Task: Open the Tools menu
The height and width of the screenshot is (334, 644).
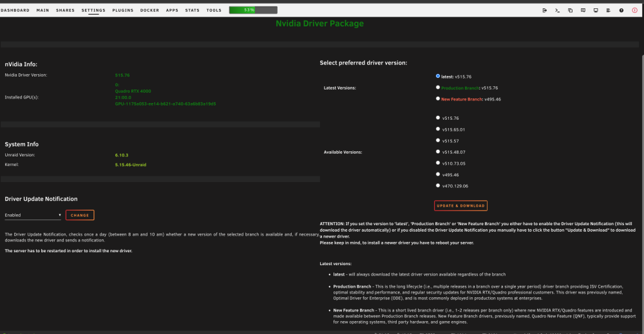Action: coord(214,10)
